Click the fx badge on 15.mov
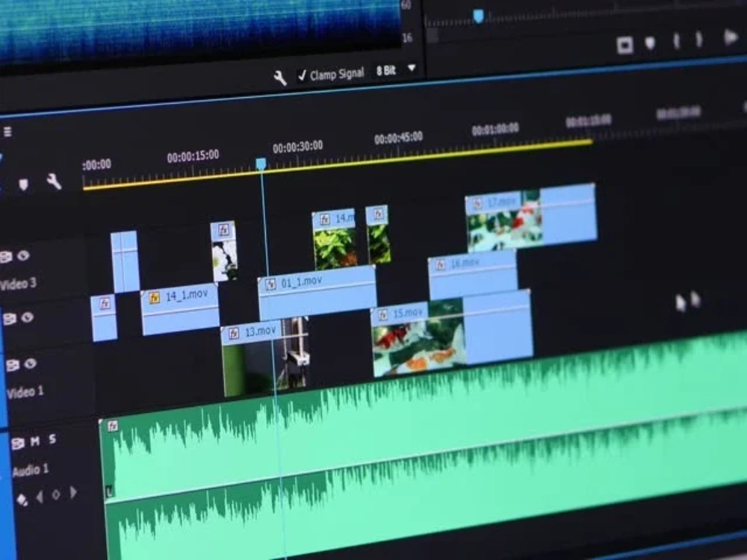This screenshot has height=560, width=747. (x=382, y=315)
